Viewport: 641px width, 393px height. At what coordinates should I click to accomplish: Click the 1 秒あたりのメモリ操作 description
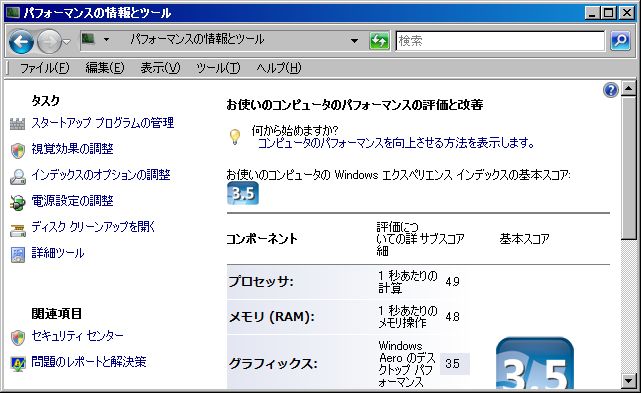pyautogui.click(x=408, y=317)
